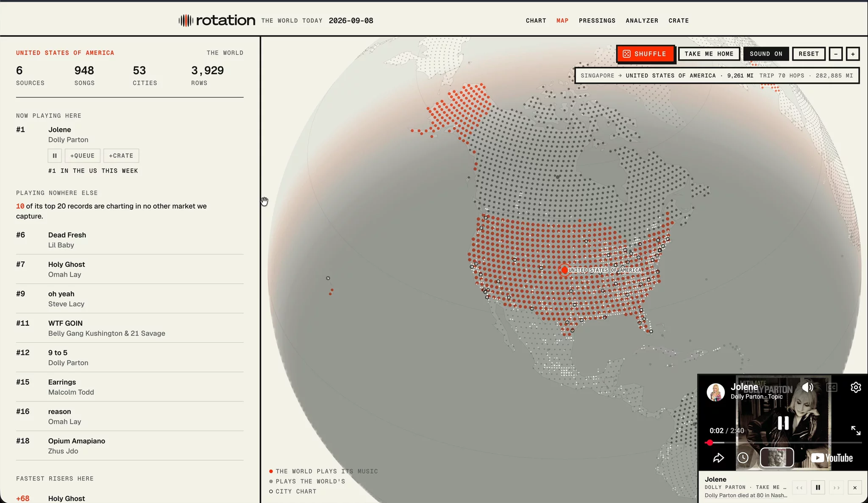The image size is (868, 503).
Task: Skip to next track in mini player
Action: click(x=836, y=488)
